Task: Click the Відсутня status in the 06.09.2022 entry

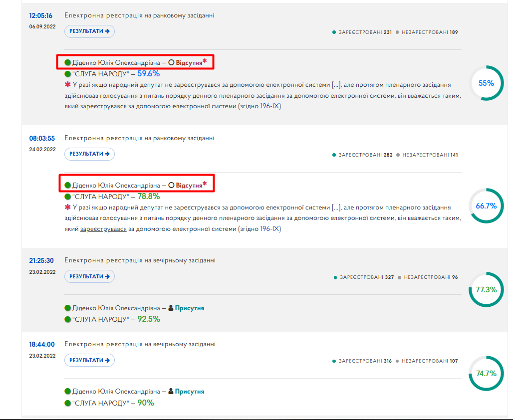Action: [x=189, y=63]
